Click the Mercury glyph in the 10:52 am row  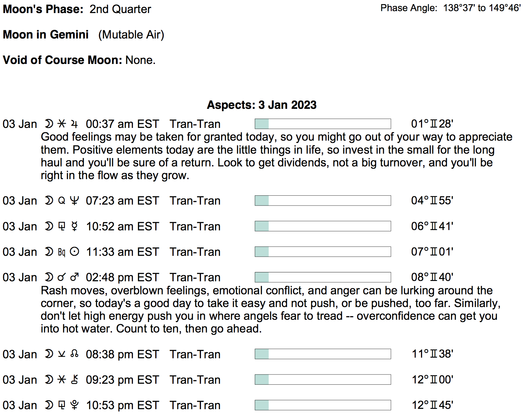[x=74, y=226]
